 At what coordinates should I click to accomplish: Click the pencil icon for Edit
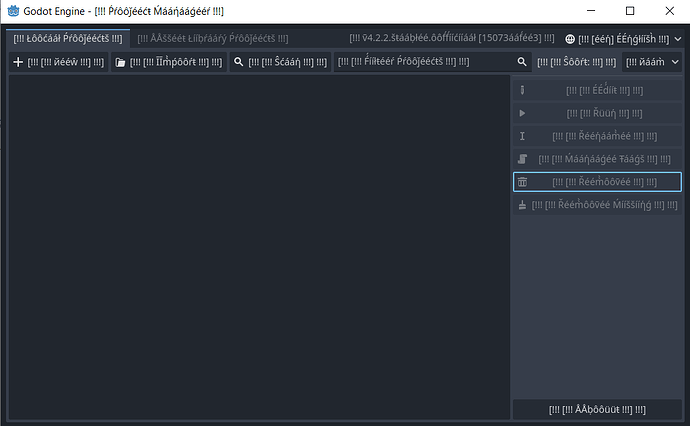[x=521, y=90]
